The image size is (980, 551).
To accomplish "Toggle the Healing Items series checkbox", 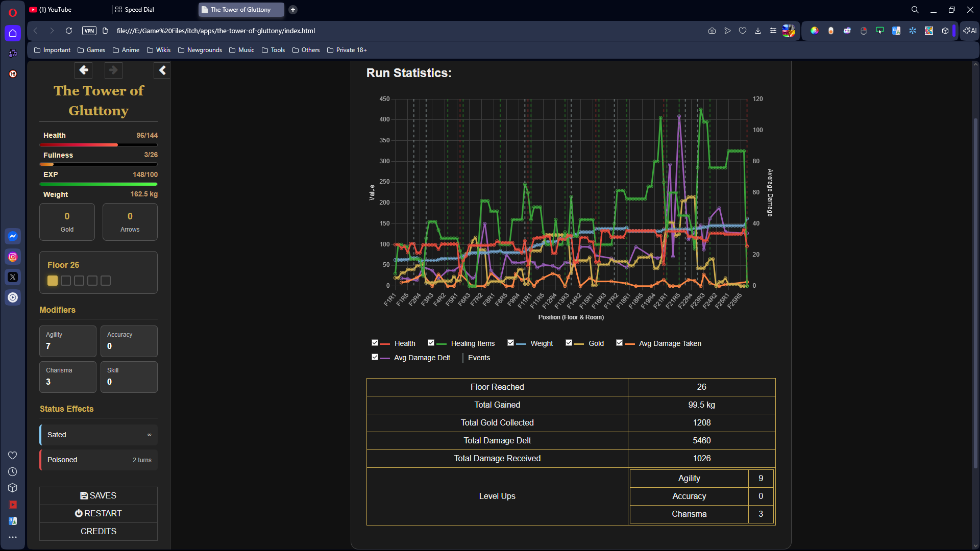I will click(431, 343).
